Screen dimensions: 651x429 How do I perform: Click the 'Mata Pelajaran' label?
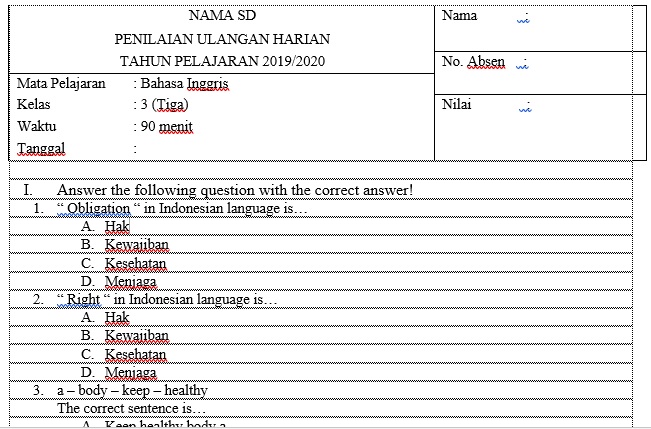(61, 83)
